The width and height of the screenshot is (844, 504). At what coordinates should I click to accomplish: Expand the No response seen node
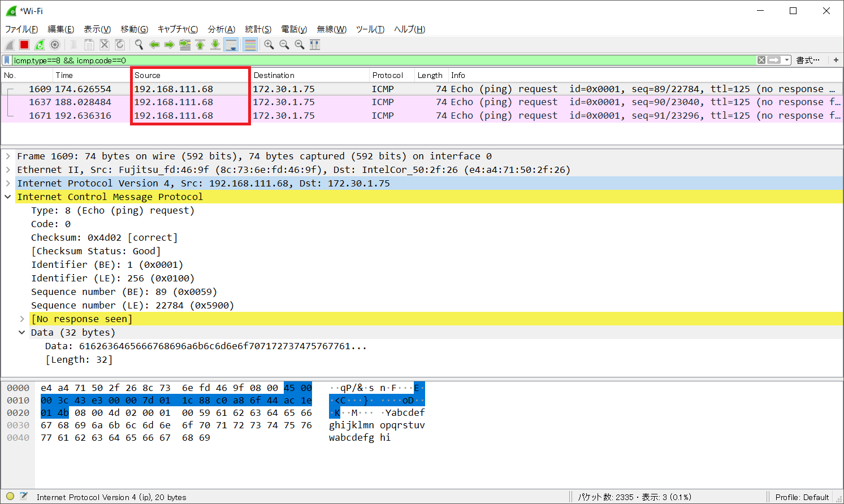click(22, 319)
